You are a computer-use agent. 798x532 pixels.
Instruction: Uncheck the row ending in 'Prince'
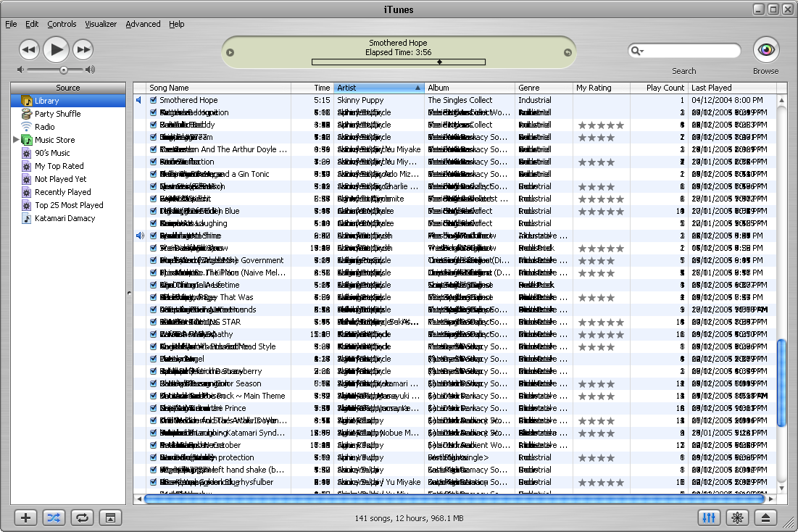[153, 408]
